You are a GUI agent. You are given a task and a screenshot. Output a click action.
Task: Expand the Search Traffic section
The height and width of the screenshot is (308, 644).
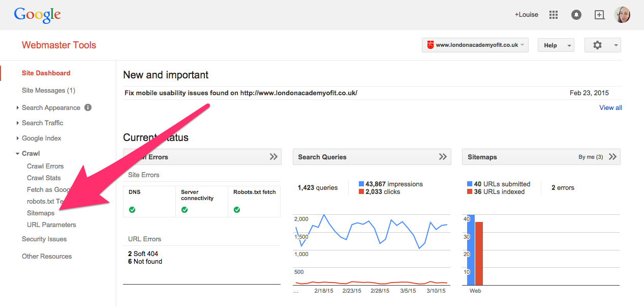(44, 123)
